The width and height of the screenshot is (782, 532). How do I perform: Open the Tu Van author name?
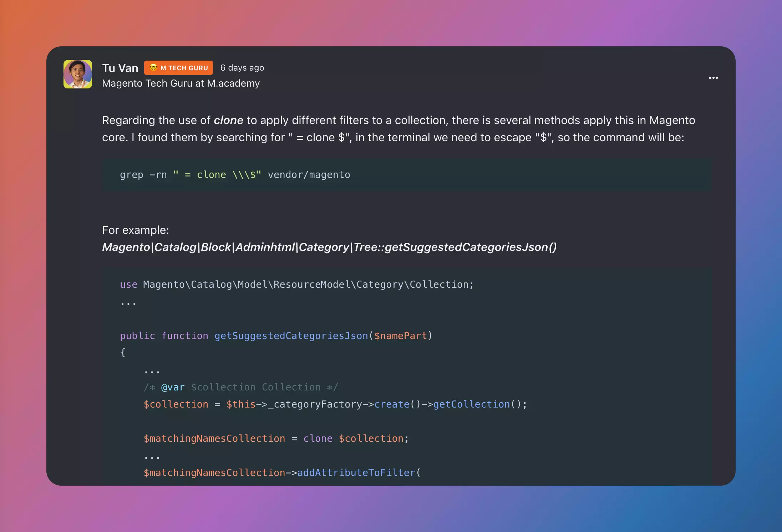coord(120,68)
